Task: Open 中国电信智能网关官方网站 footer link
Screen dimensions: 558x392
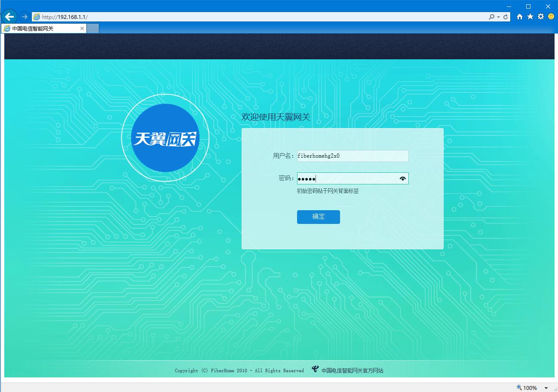Action: click(x=353, y=371)
